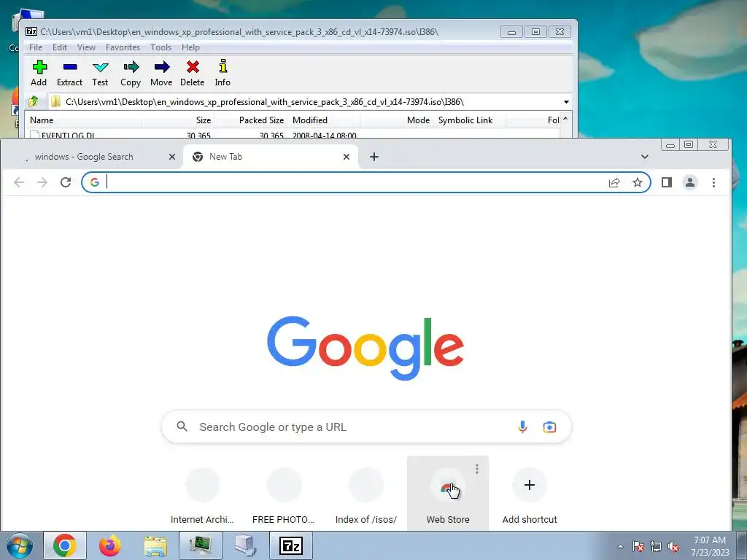Open Web Store shortcut more actions menu
The height and width of the screenshot is (560, 747).
[x=477, y=469]
